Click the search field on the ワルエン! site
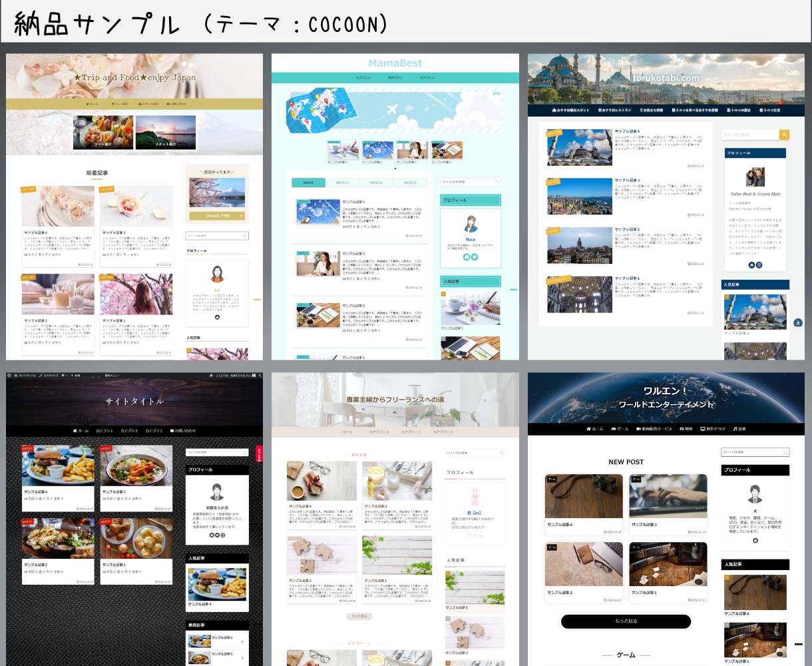The image size is (812, 666). [755, 452]
